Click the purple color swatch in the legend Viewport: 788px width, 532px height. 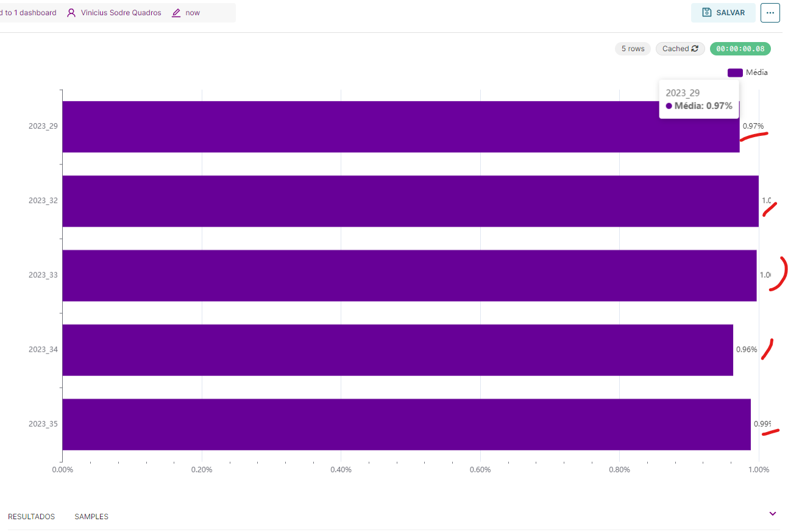pos(736,72)
